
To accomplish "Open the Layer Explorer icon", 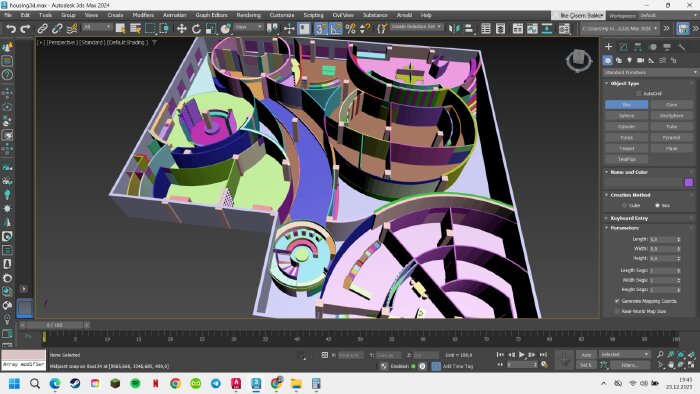I will click(500, 29).
